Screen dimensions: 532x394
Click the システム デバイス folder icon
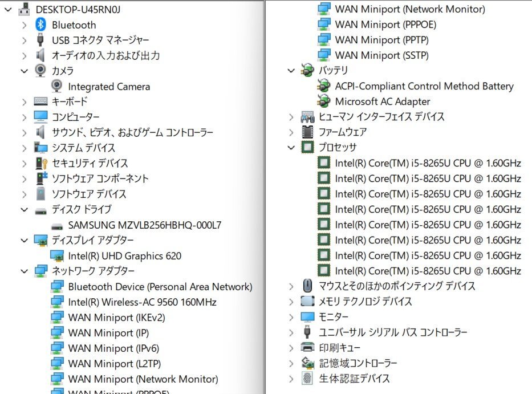click(x=40, y=148)
